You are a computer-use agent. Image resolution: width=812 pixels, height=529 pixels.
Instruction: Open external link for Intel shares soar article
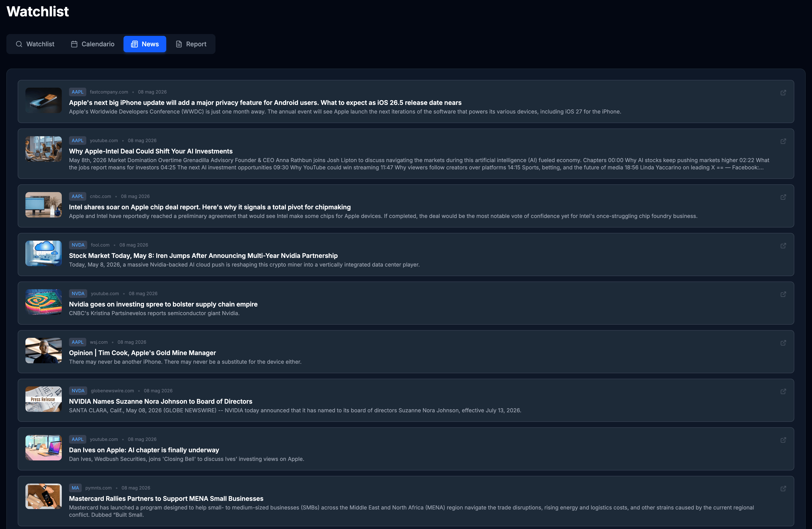tap(783, 197)
